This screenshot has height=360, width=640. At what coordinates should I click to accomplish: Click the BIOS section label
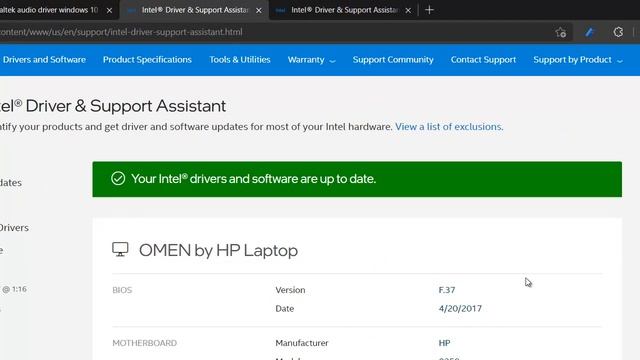(x=122, y=290)
